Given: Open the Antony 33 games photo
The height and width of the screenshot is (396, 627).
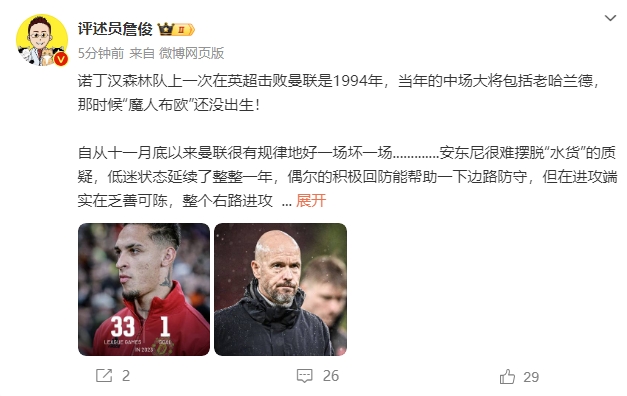Looking at the screenshot, I should point(144,290).
